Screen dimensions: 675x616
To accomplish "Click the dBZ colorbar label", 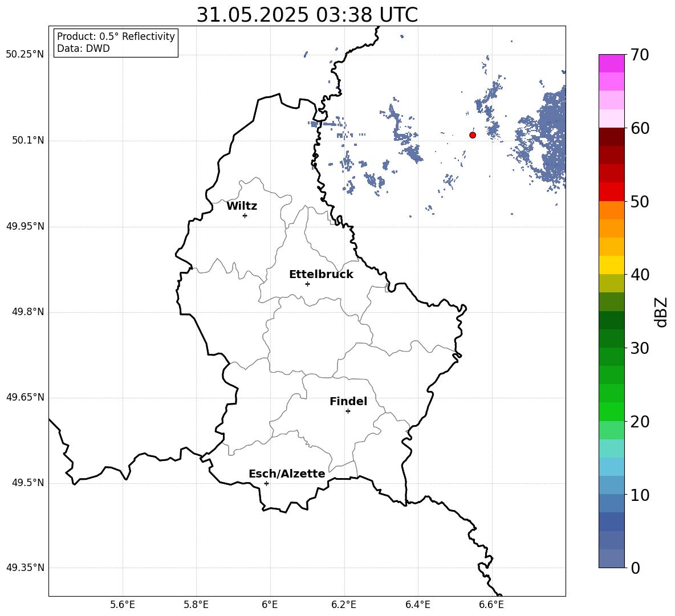I will (662, 312).
